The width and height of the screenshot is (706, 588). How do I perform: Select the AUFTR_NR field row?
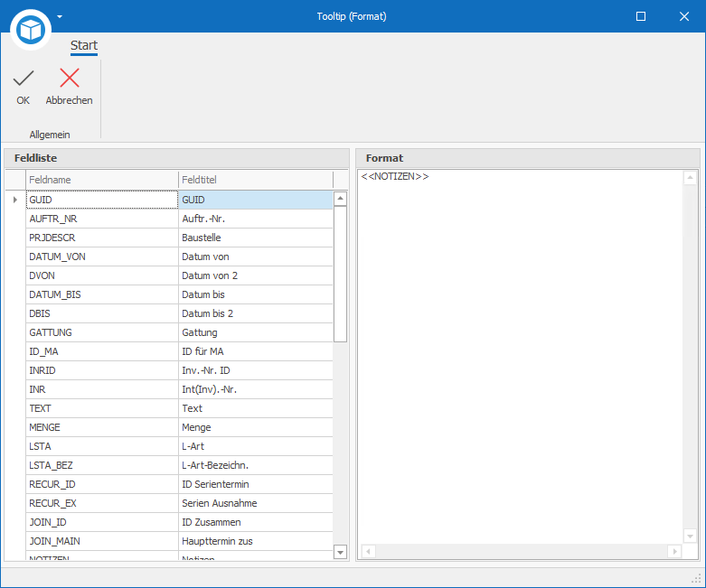click(102, 219)
